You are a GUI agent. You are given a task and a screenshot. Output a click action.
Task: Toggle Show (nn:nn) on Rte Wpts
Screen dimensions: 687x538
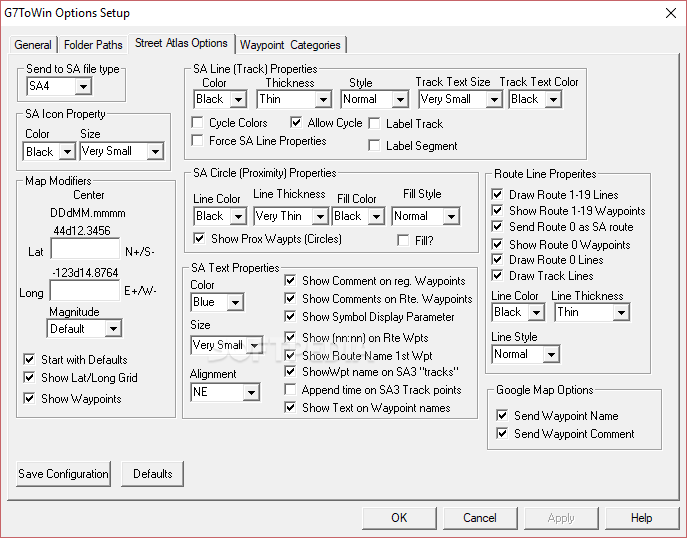pos(290,338)
